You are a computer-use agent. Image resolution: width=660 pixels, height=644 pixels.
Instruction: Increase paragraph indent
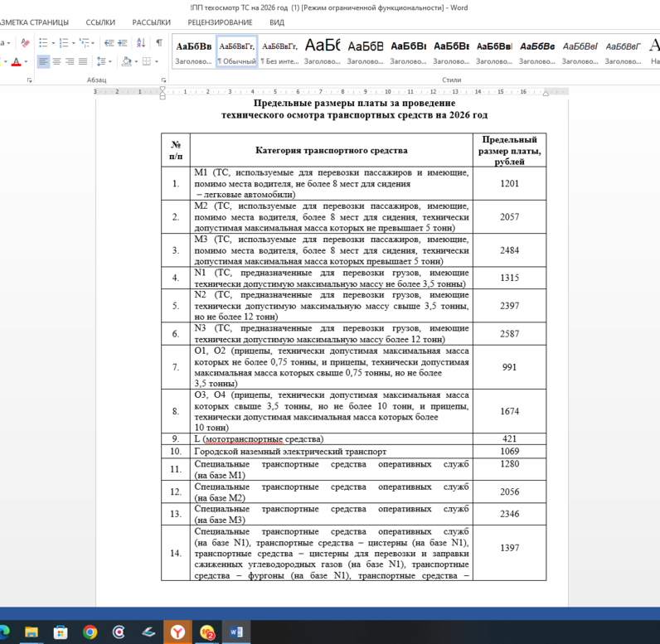(121, 43)
